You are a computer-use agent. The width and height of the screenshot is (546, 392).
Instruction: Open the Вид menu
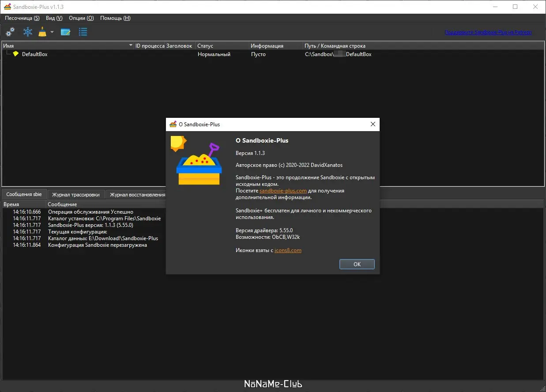point(54,18)
